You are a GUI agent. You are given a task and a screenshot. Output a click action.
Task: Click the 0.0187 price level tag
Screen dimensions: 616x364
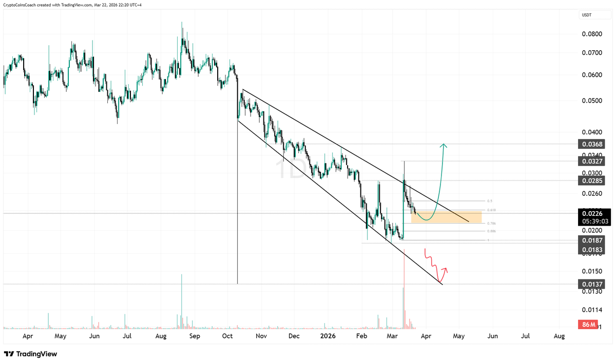(x=591, y=240)
